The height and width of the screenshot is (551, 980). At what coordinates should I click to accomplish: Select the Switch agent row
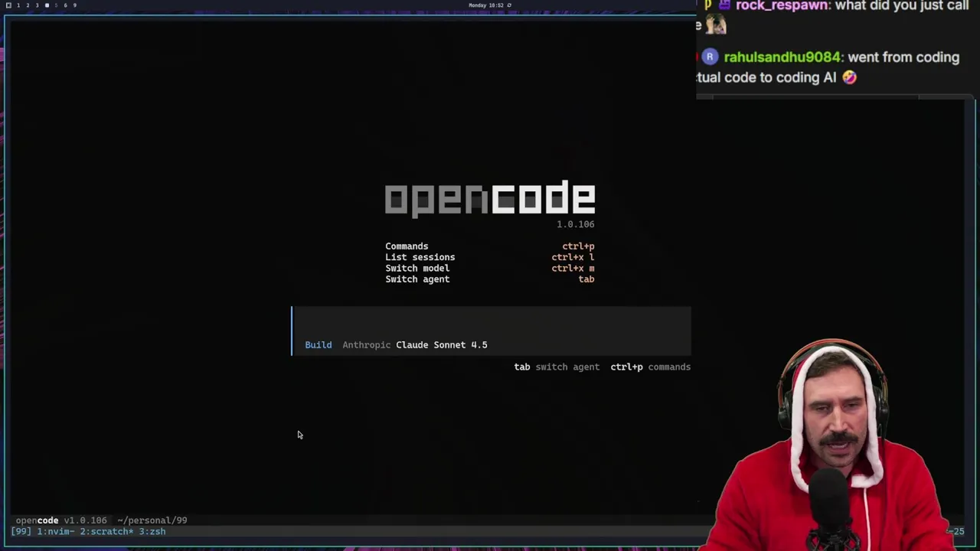490,279
